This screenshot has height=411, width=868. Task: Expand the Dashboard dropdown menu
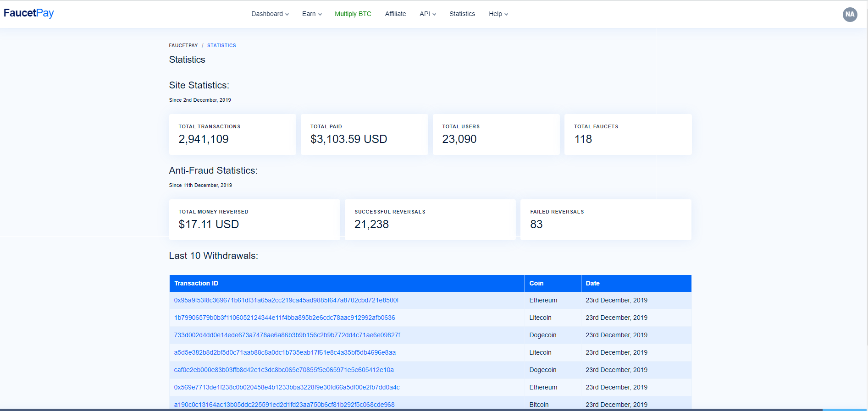pyautogui.click(x=270, y=14)
